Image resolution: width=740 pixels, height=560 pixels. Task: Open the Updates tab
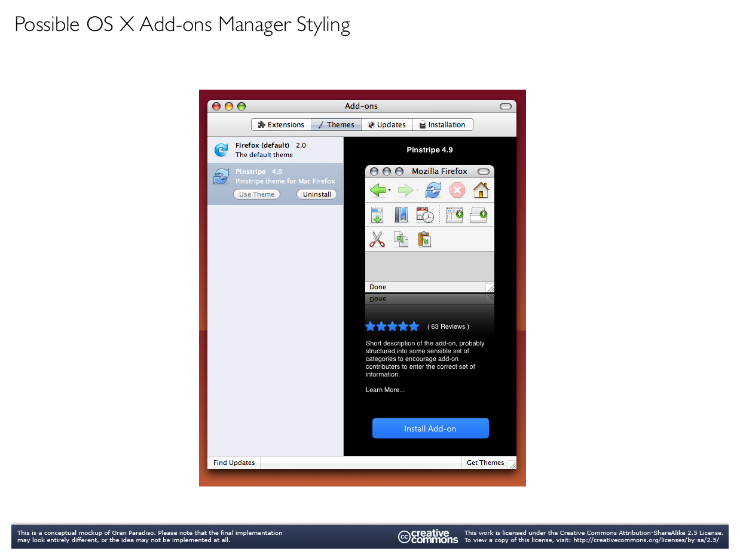point(387,124)
